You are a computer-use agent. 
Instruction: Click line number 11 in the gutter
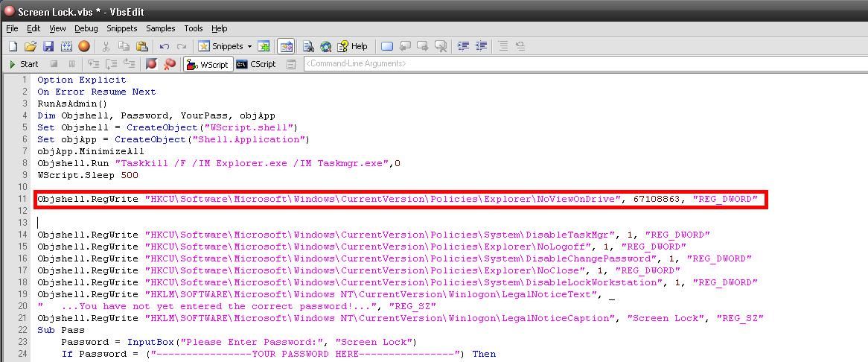pos(22,200)
